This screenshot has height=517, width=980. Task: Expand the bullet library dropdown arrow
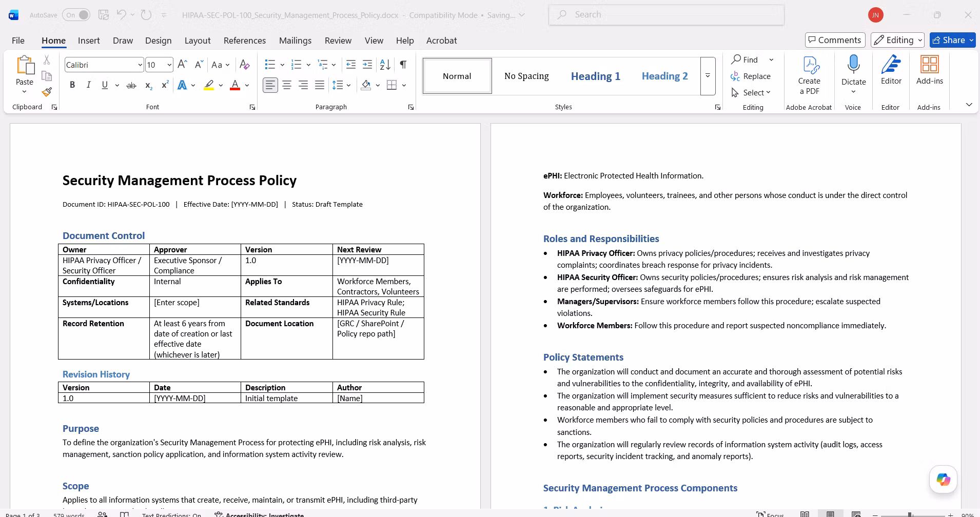[x=282, y=65]
